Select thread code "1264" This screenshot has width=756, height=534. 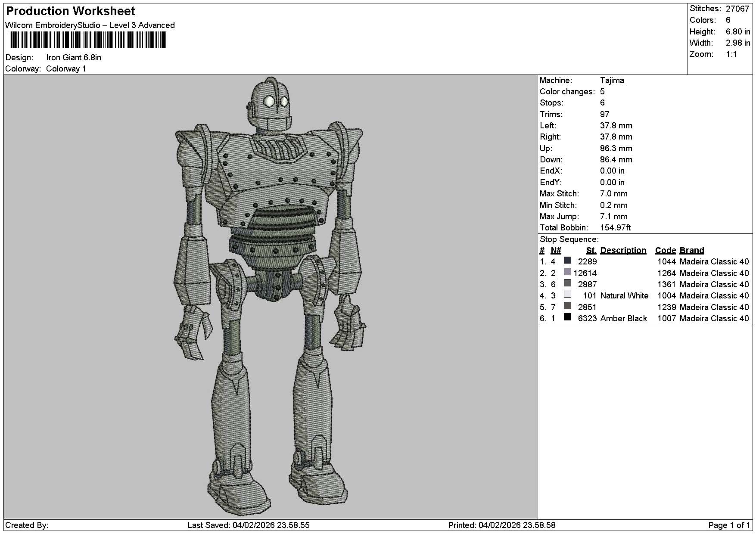(x=666, y=273)
